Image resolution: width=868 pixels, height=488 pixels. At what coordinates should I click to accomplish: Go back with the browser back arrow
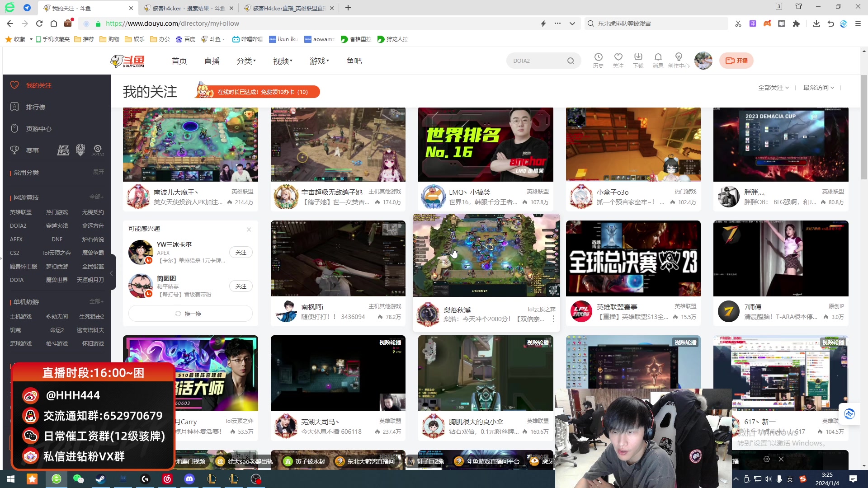pyautogui.click(x=10, y=23)
